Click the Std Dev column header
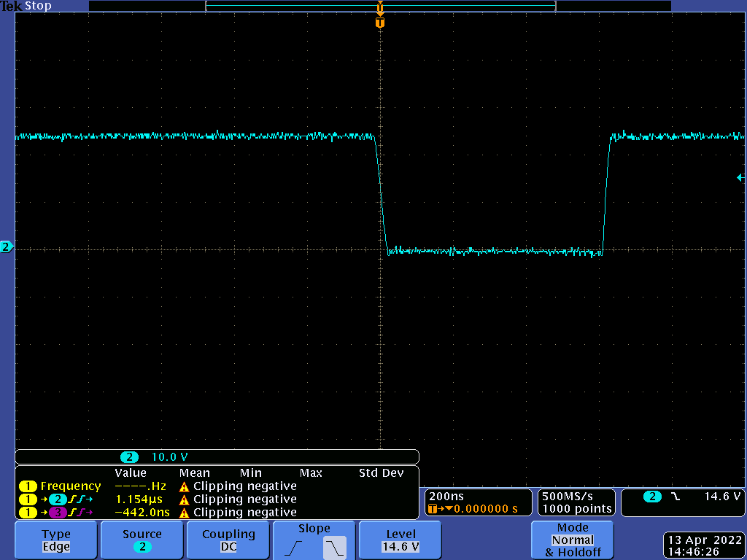Screen dimensions: 747x560 [381, 472]
